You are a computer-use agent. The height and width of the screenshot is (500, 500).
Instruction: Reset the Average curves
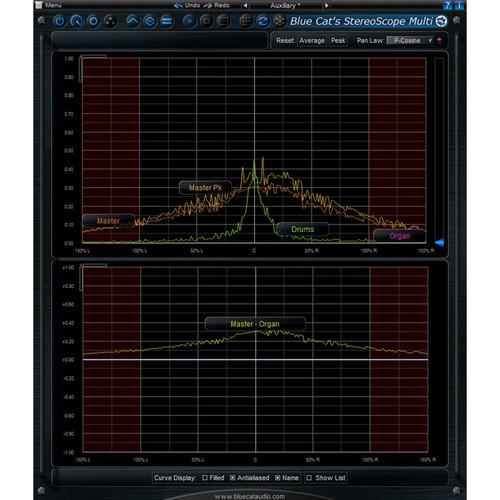coord(312,41)
